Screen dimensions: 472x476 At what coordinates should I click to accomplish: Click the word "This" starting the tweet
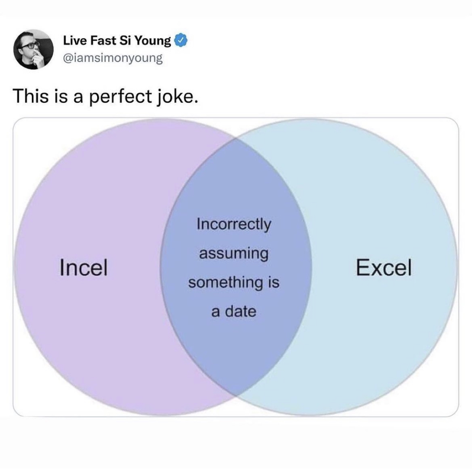pyautogui.click(x=29, y=97)
